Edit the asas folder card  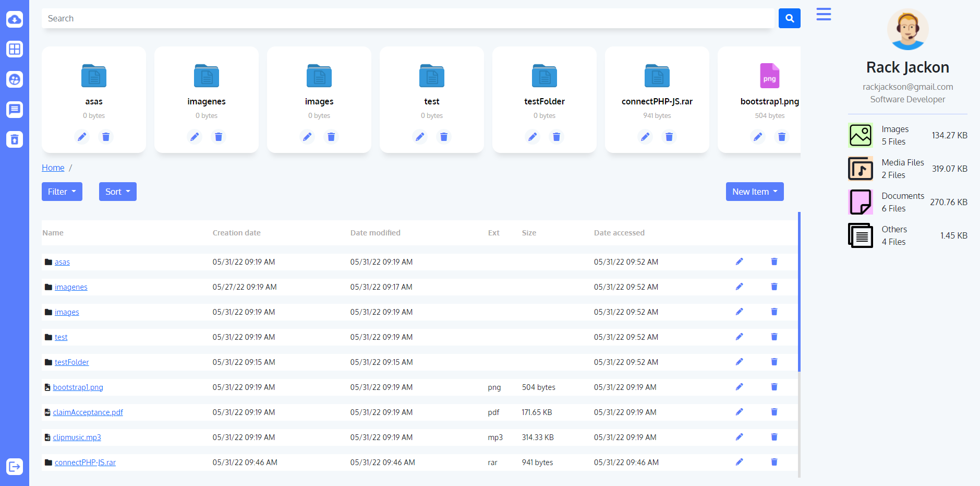coord(82,137)
